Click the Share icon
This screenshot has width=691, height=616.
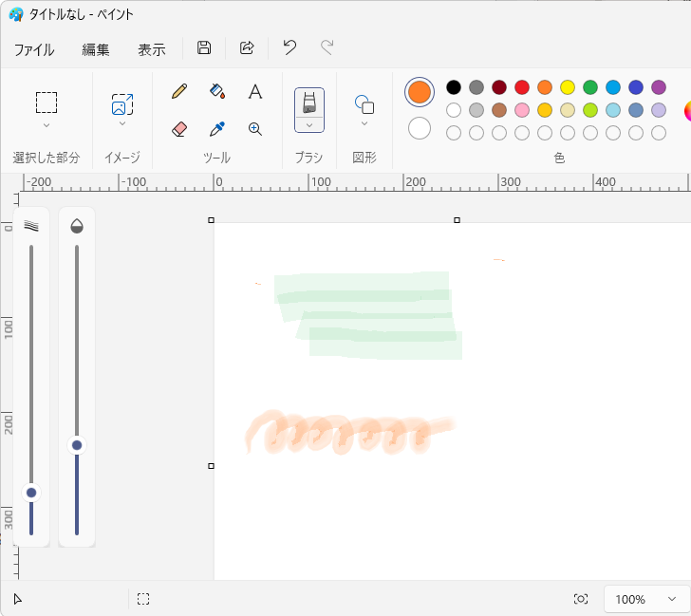click(247, 48)
